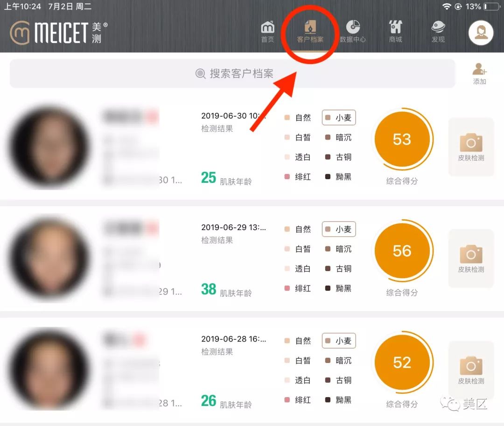Start 皮肤检测 for the second customer
The image size is (504, 426).
click(471, 258)
